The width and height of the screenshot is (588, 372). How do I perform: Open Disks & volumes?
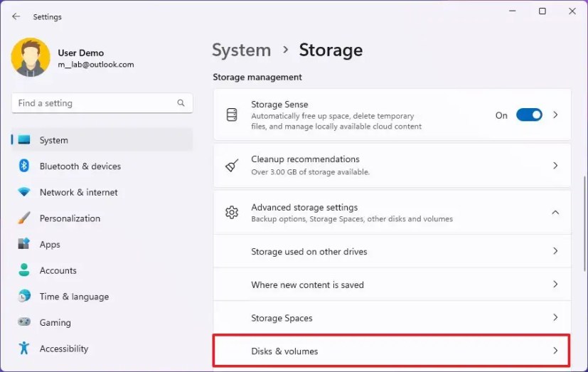[x=392, y=351]
